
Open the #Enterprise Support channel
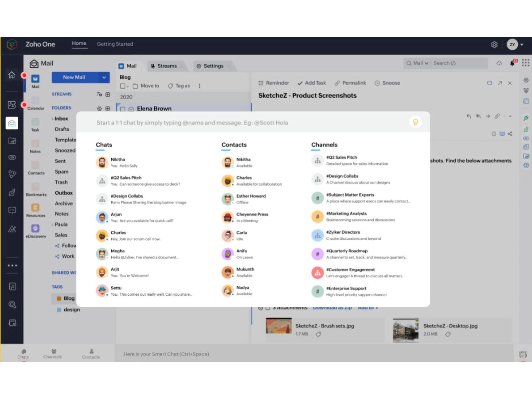361,291
